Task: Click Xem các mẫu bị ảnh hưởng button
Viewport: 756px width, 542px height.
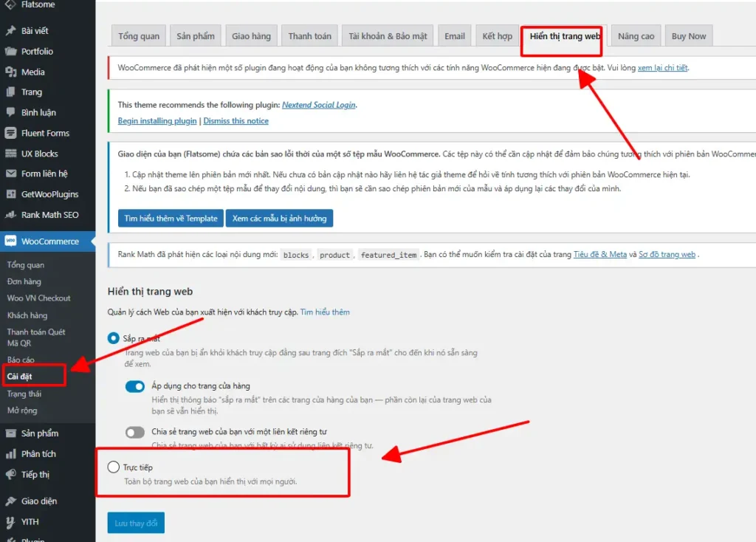Action: pyautogui.click(x=279, y=219)
